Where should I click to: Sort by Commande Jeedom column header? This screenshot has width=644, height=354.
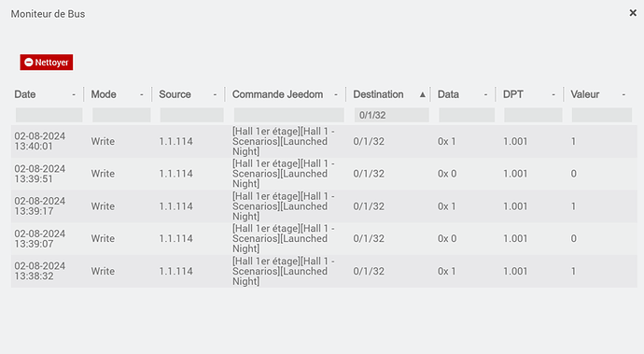coord(277,94)
